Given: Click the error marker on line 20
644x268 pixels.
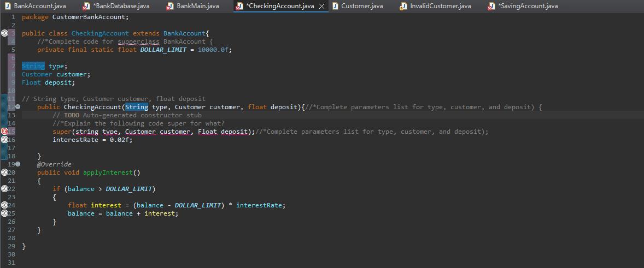Looking at the screenshot, I should [4, 172].
